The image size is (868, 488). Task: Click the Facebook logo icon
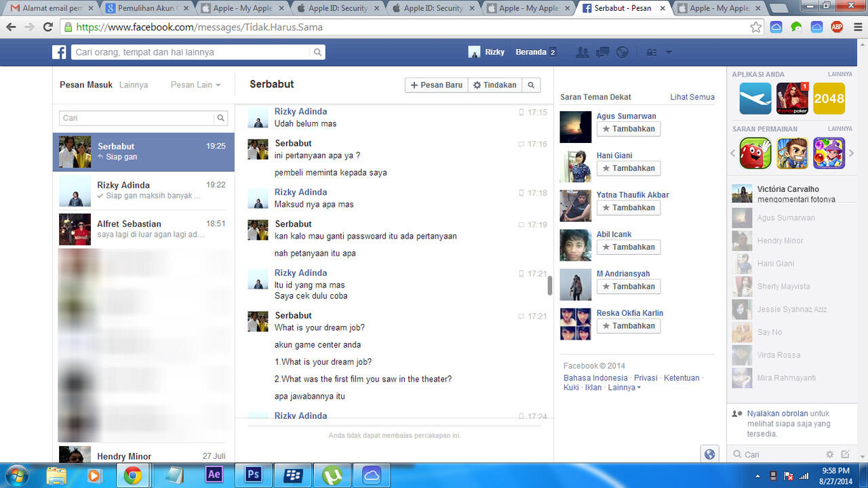pos(60,52)
